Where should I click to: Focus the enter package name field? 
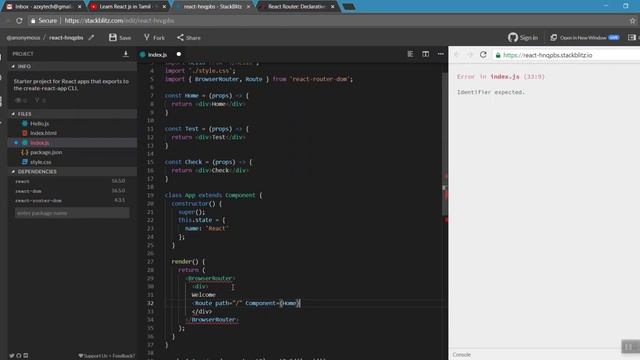(x=72, y=213)
